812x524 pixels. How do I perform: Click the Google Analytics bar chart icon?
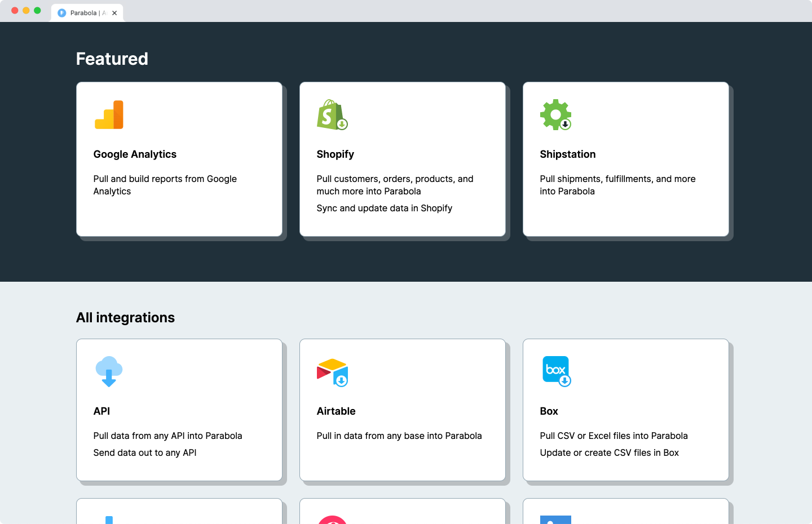pos(109,115)
